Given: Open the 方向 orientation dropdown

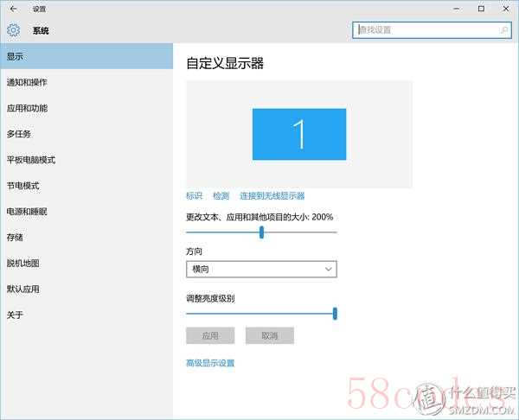Looking at the screenshot, I should (x=261, y=269).
